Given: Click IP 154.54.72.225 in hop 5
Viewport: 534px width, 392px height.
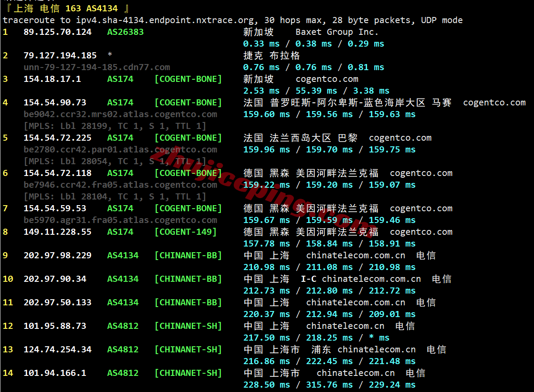Looking at the screenshot, I should coord(58,138).
